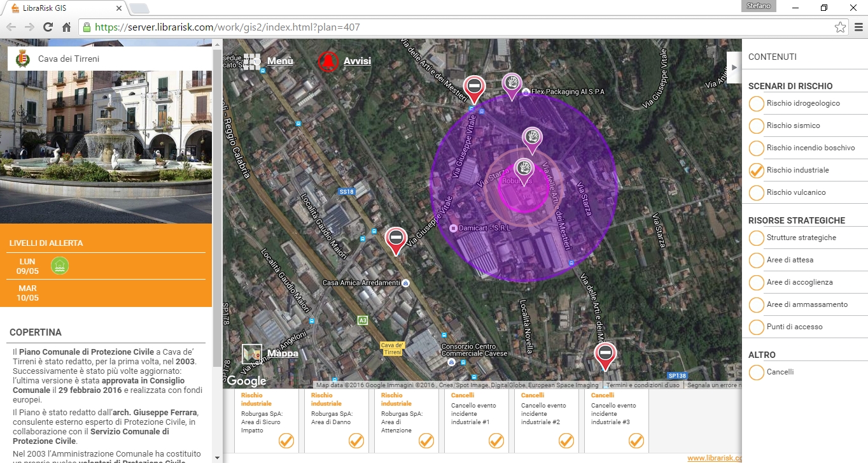Screen dimensions: 868x463
Task: Enable Cancelli layer under ALTRO
Action: [x=756, y=373]
